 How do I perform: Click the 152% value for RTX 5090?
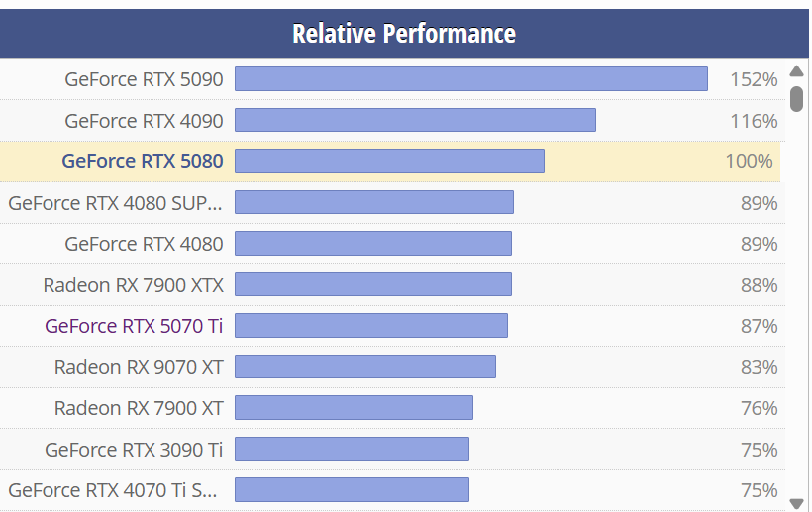point(754,79)
